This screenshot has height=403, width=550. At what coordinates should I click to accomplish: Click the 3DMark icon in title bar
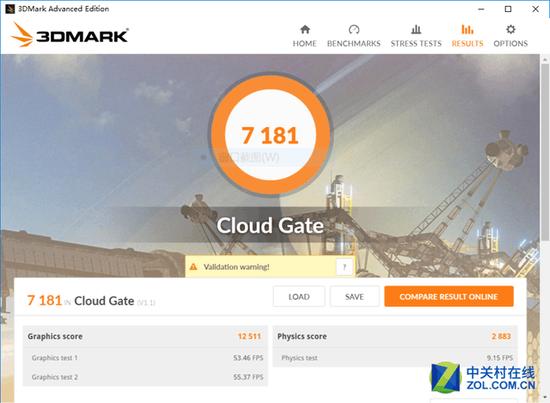[x=10, y=9]
